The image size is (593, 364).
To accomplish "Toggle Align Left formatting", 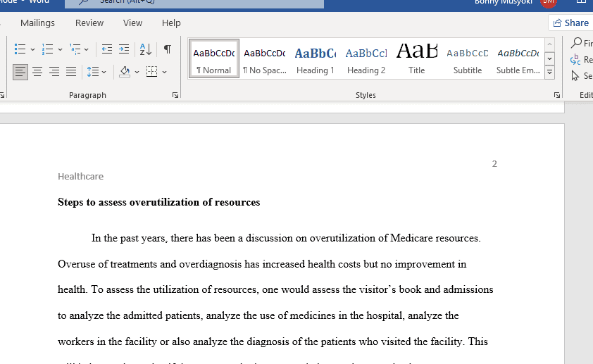I will pyautogui.click(x=20, y=71).
